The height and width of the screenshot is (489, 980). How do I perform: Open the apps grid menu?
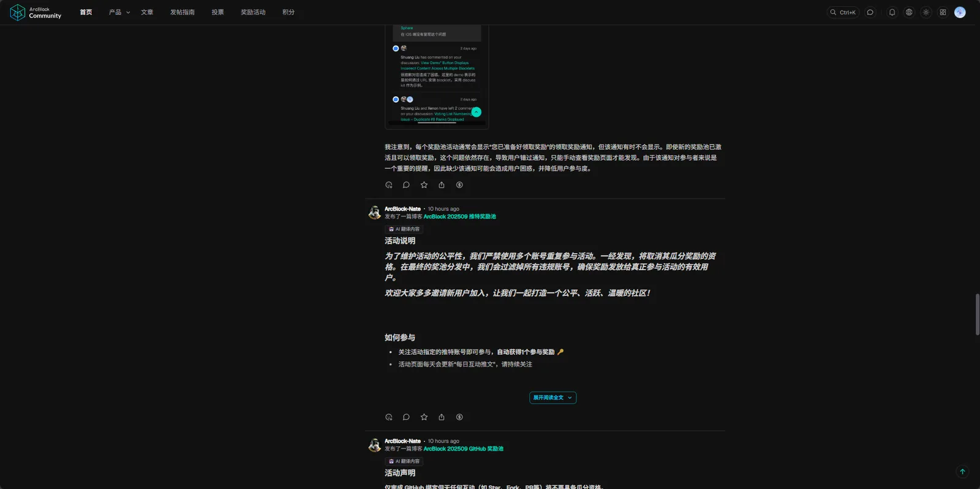[x=943, y=12]
